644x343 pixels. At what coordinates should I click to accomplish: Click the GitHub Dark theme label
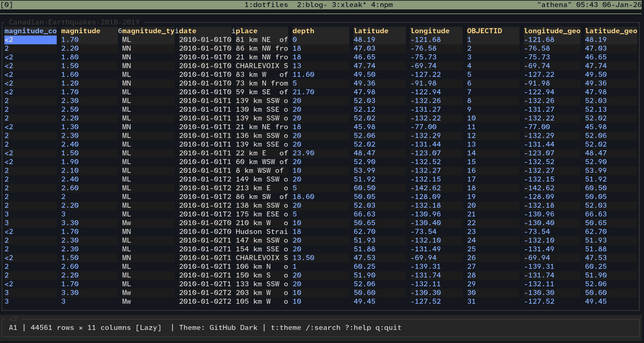pos(234,328)
